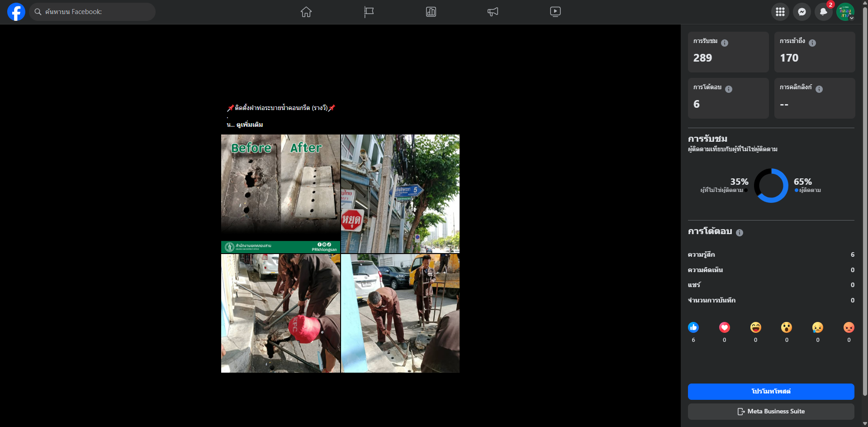Click the 170 reach value
The height and width of the screenshot is (427, 868).
tap(789, 58)
